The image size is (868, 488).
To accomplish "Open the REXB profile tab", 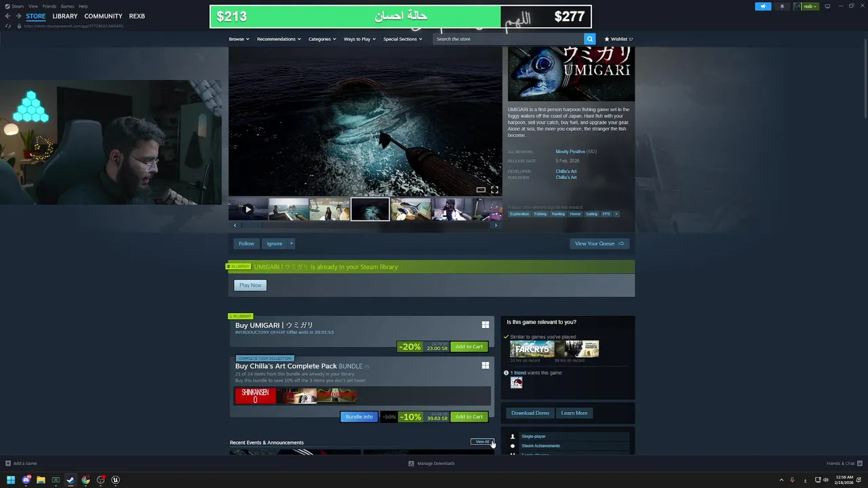I will click(137, 16).
